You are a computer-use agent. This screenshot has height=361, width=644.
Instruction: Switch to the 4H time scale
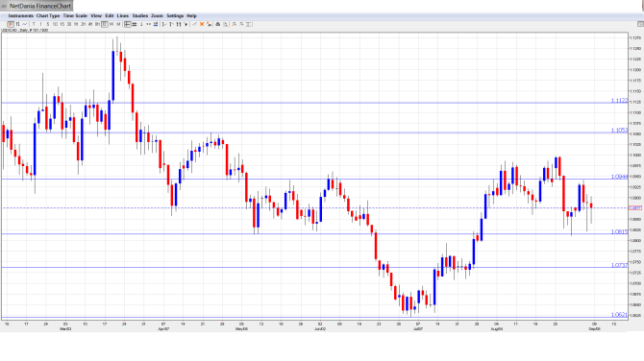(x=90, y=24)
